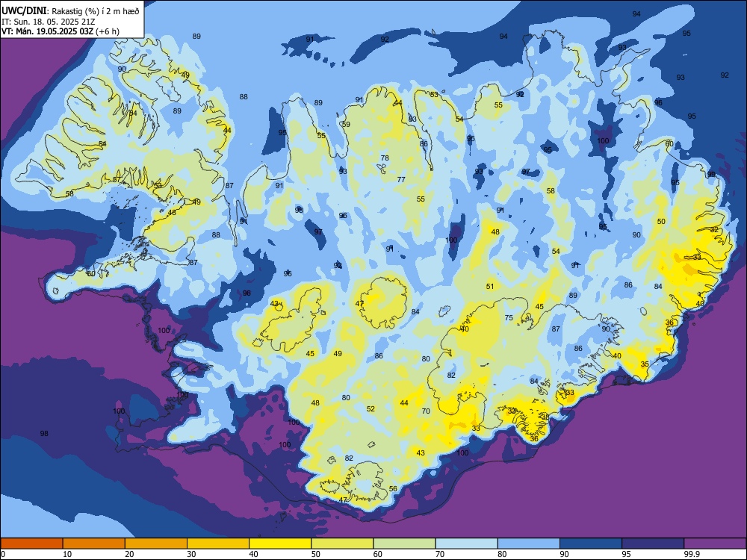The width and height of the screenshot is (747, 560).
Task: Click the purple legend swatch above 99.9
Action: pyautogui.click(x=715, y=544)
